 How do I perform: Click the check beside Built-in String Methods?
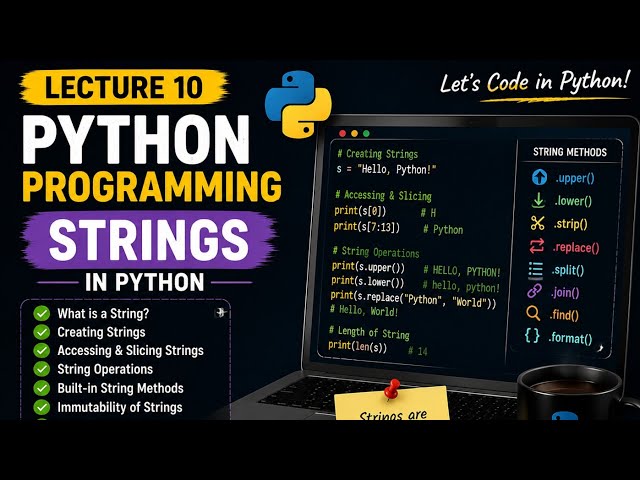tap(42, 388)
